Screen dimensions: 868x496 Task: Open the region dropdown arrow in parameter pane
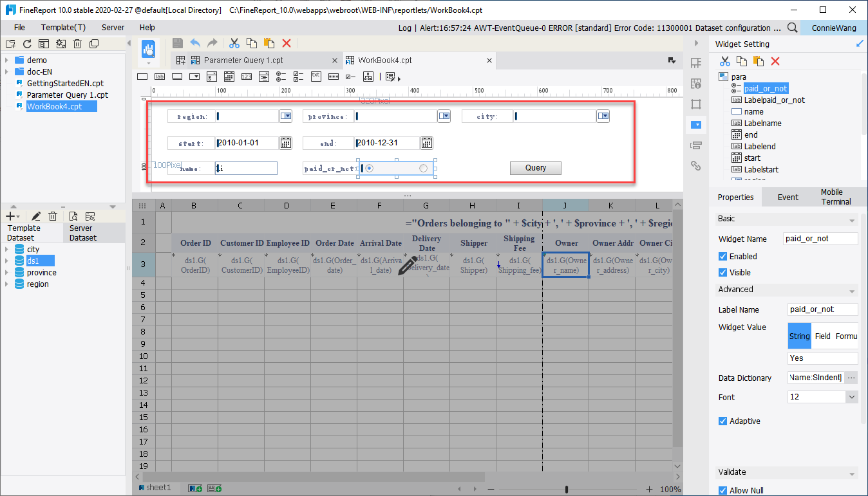(x=285, y=116)
